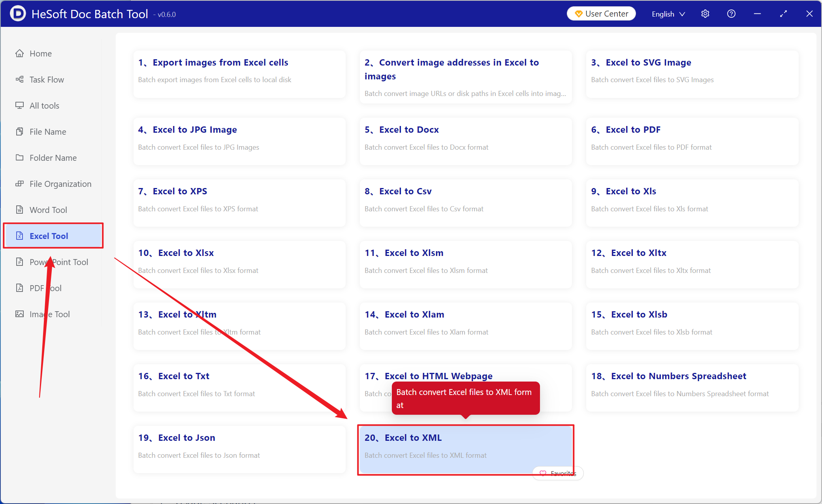The image size is (822, 504).
Task: Click 'Batch convert Excel files to Json format'
Action: point(199,455)
